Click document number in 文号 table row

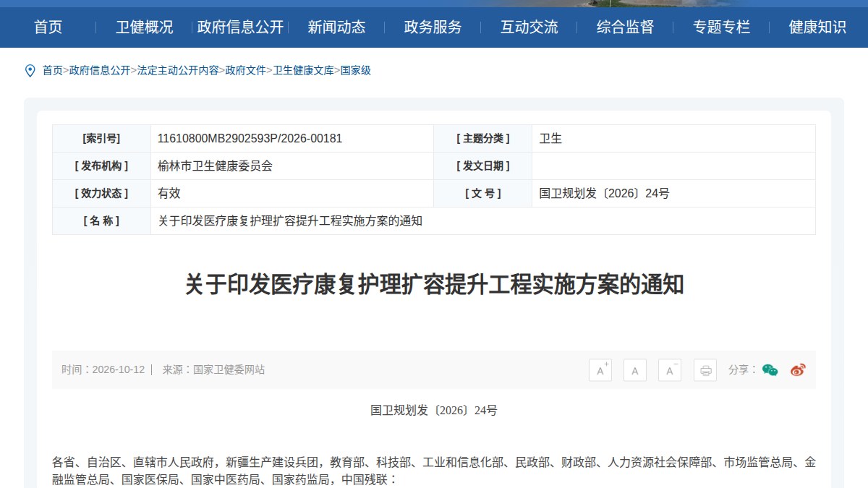605,194
